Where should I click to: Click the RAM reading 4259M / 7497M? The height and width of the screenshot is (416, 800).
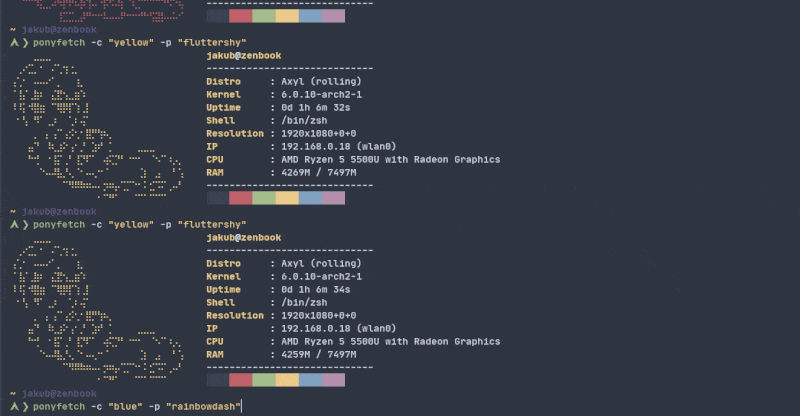[x=319, y=354]
